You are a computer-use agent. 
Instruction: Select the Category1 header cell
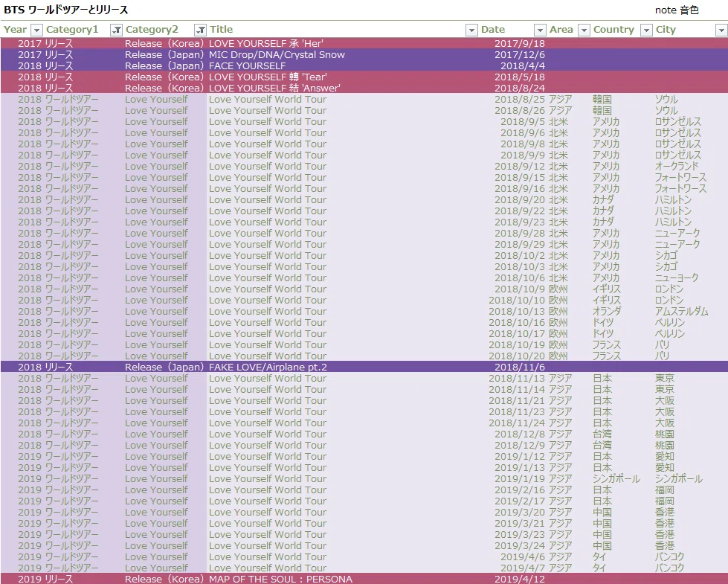[72, 30]
